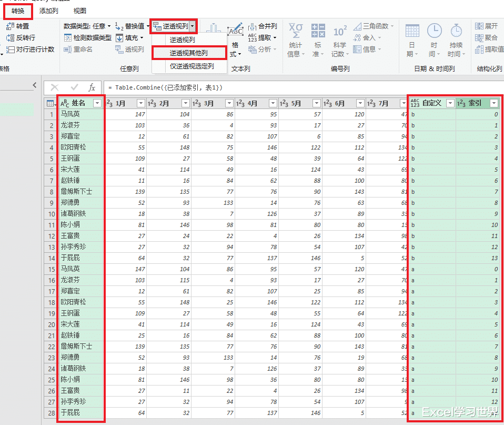Click the Time (时间) clock icon
Image resolution: width=504 pixels, height=425 pixels.
click(434, 31)
